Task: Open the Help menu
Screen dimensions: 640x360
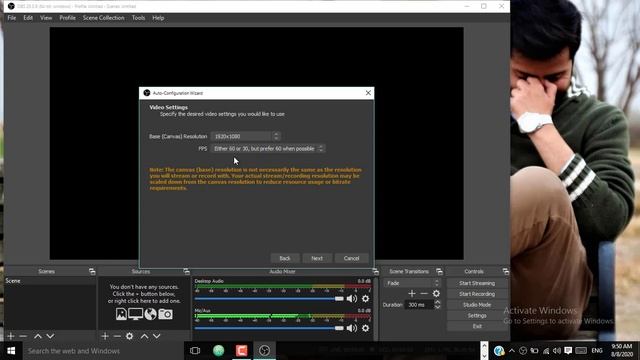Action: click(x=158, y=18)
